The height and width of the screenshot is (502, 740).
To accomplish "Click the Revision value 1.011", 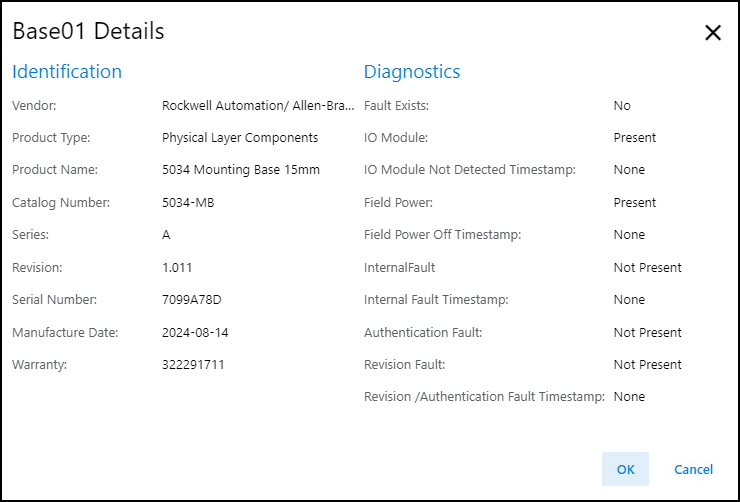I will (x=177, y=268).
